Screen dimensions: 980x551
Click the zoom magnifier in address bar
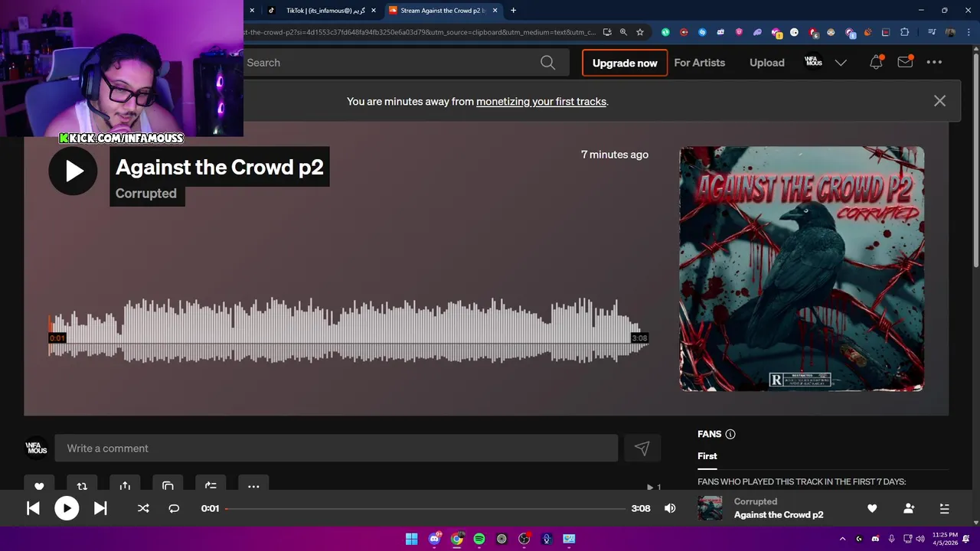tap(623, 32)
